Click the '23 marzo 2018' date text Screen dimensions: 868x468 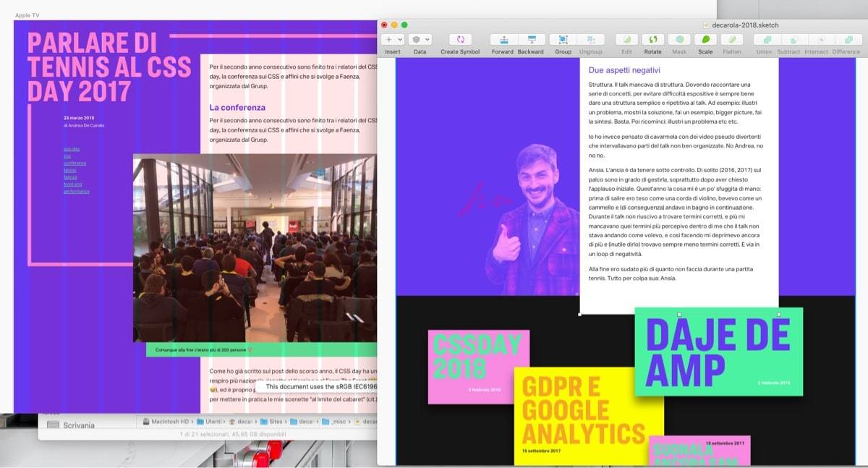tap(79, 118)
